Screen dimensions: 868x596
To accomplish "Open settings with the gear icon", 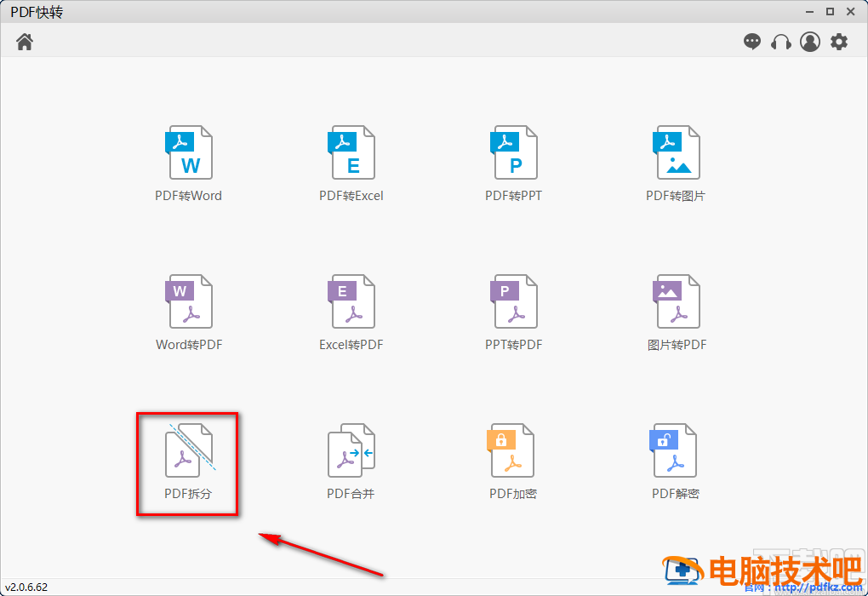I will tap(839, 42).
